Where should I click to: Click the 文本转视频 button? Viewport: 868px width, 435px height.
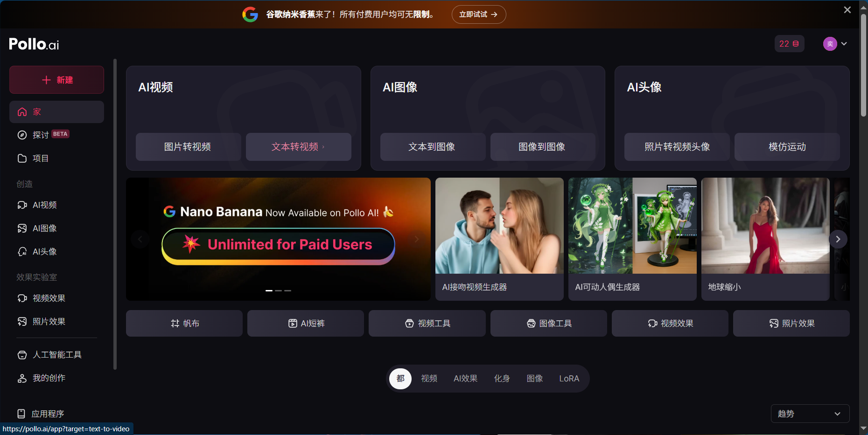tap(298, 147)
